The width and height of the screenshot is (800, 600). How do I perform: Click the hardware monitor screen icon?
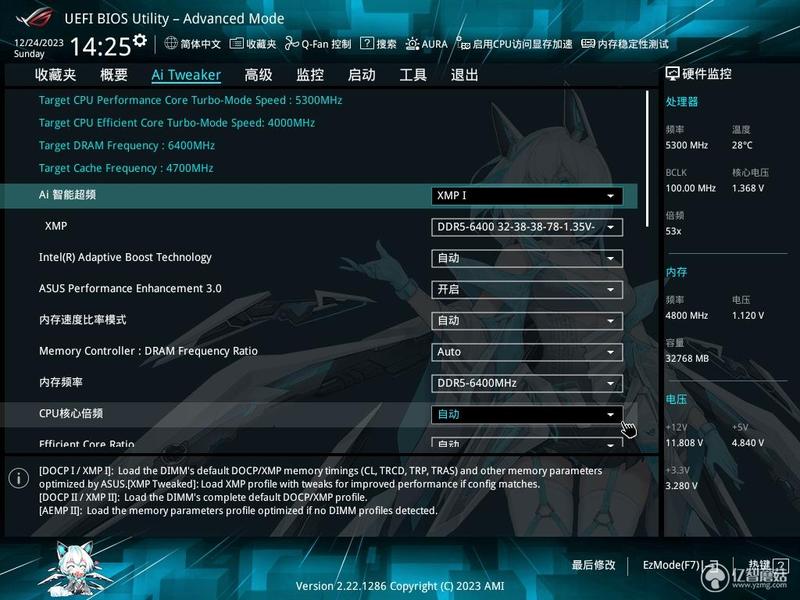pos(672,74)
